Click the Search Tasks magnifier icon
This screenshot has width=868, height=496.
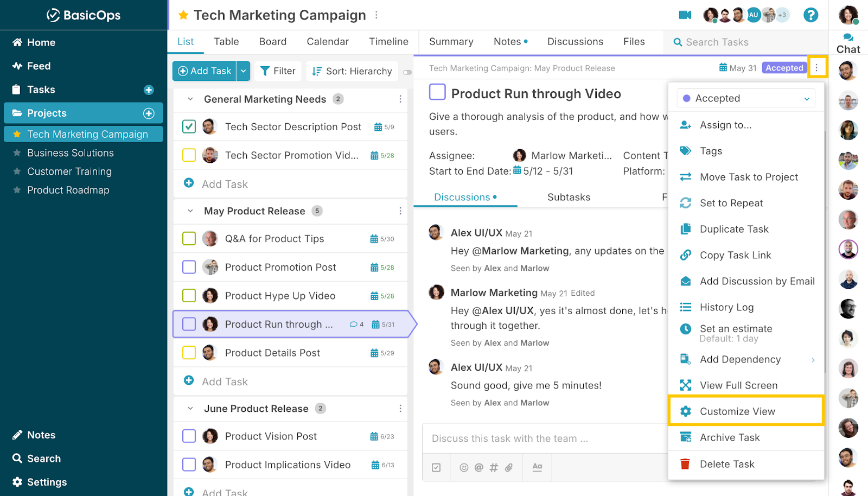pos(678,42)
